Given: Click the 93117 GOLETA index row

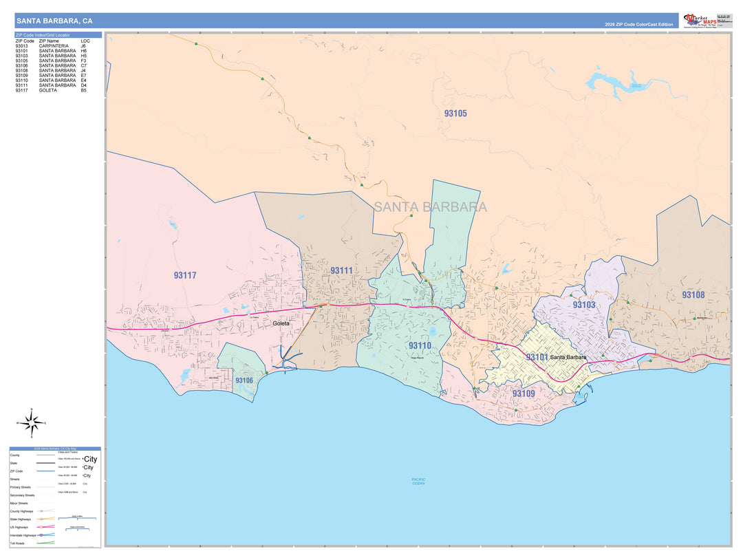Looking at the screenshot, I should 51,90.
